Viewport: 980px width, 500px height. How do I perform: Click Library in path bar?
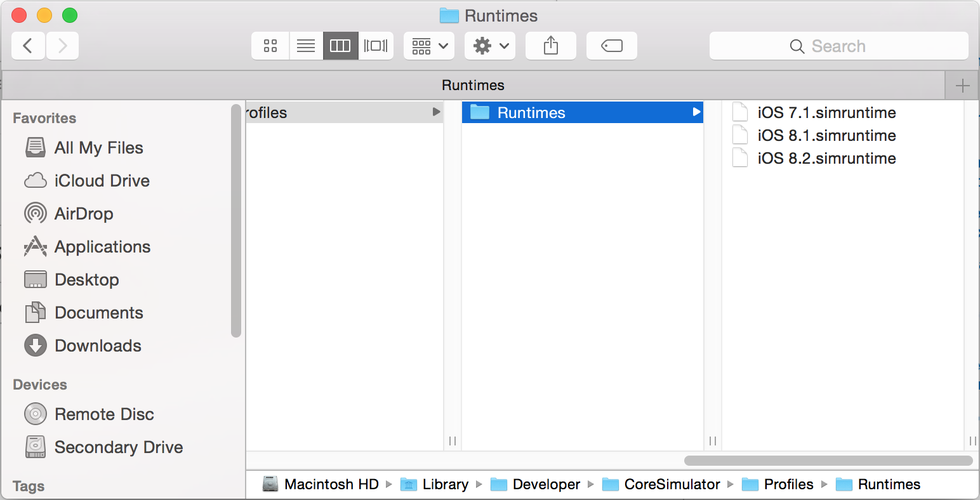(435, 485)
